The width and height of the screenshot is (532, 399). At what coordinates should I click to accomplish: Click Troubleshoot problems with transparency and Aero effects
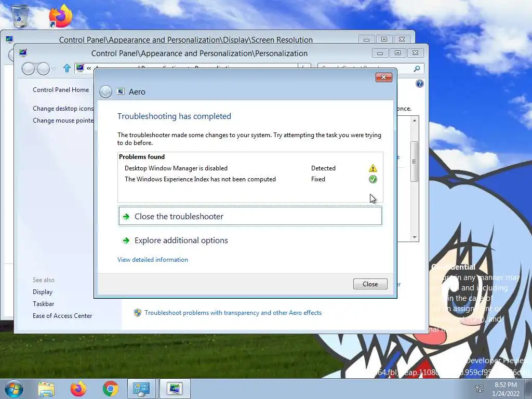click(233, 312)
